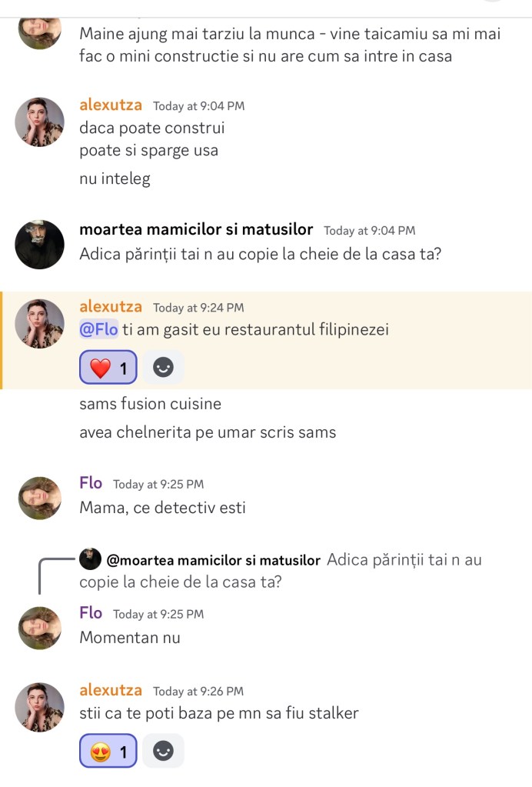Add reaction next to heart reaction
Viewport: 532px width, 787px height.
[163, 368]
